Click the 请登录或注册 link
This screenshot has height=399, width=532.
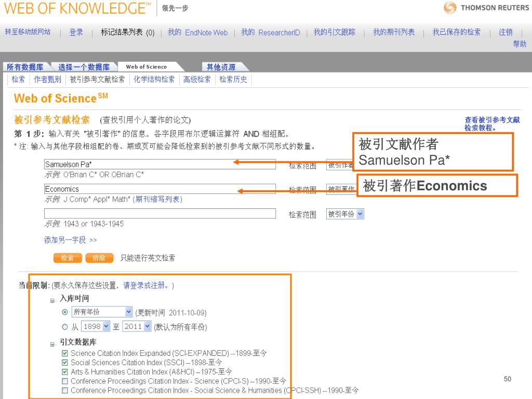pyautogui.click(x=145, y=285)
